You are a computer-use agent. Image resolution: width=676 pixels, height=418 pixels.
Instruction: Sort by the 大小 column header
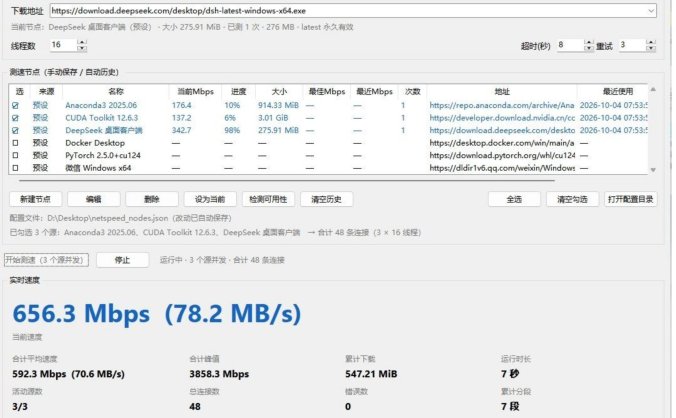coord(279,91)
